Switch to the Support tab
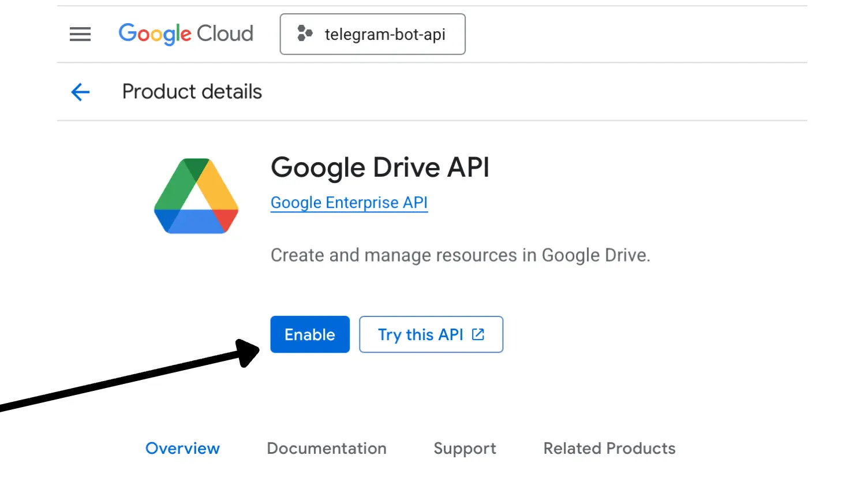The width and height of the screenshot is (868, 485). point(465,448)
